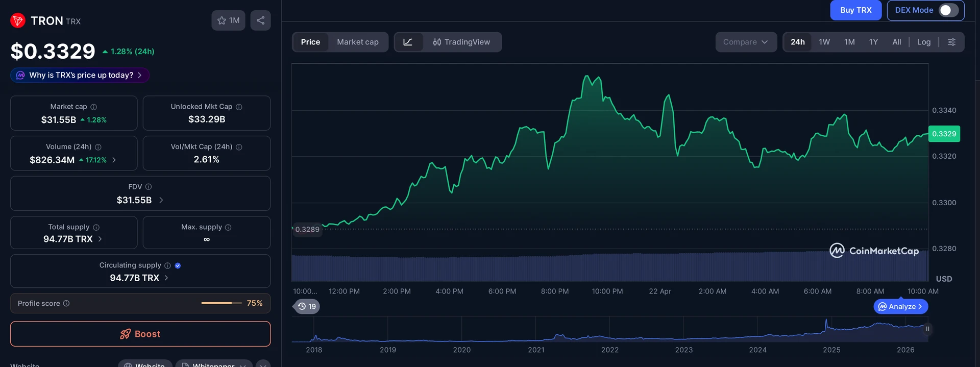The height and width of the screenshot is (367, 980).
Task: Switch to Market cap tab
Action: tap(358, 42)
